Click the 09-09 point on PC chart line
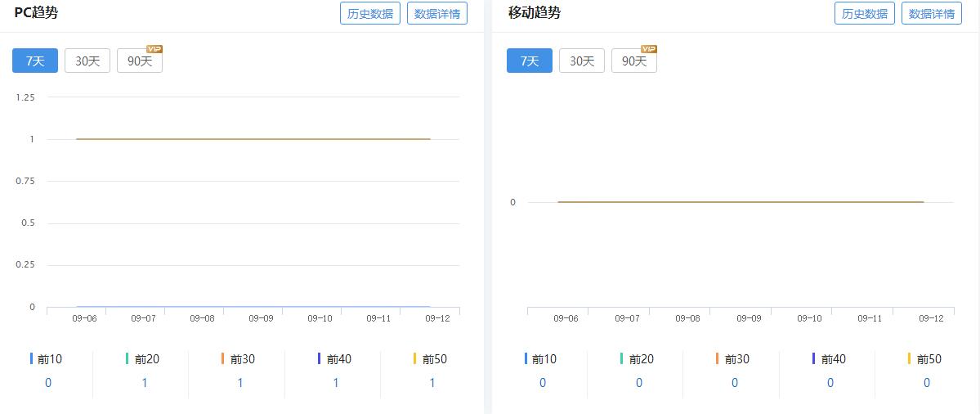This screenshot has width=980, height=414. click(261, 139)
